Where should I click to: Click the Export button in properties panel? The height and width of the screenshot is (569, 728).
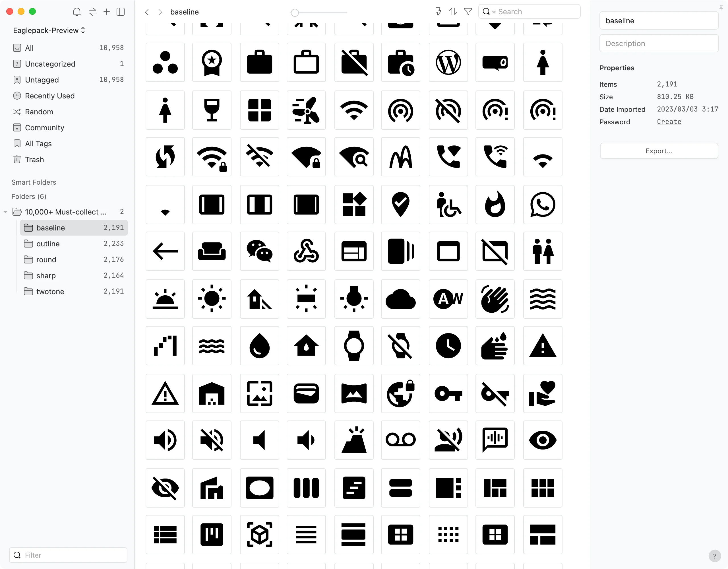tap(659, 150)
